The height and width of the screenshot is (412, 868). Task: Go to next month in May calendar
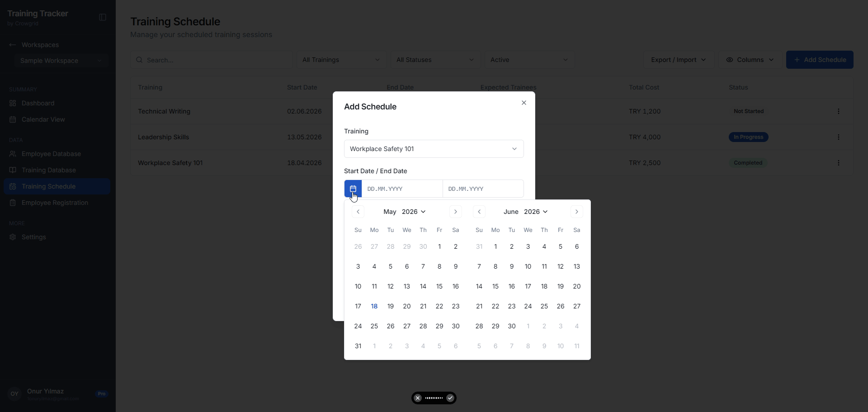point(456,212)
